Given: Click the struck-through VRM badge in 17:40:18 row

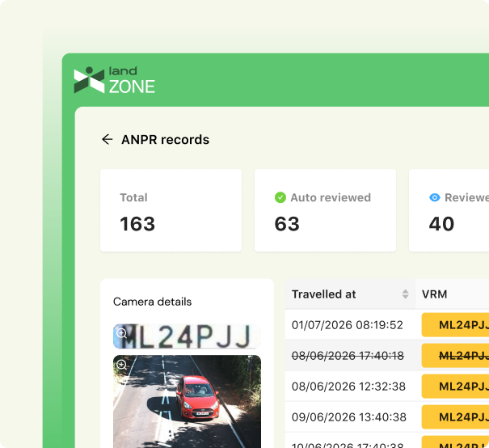Looking at the screenshot, I should pyautogui.click(x=455, y=355).
